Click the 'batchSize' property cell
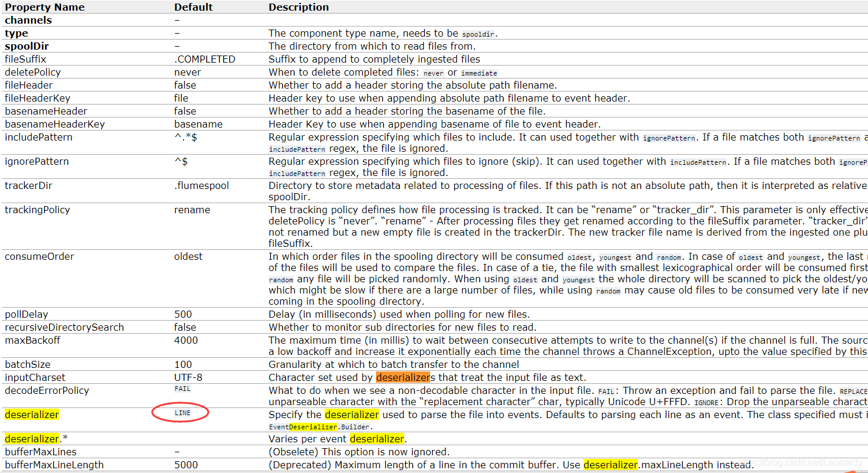This screenshot has width=868, height=473. coord(28,364)
